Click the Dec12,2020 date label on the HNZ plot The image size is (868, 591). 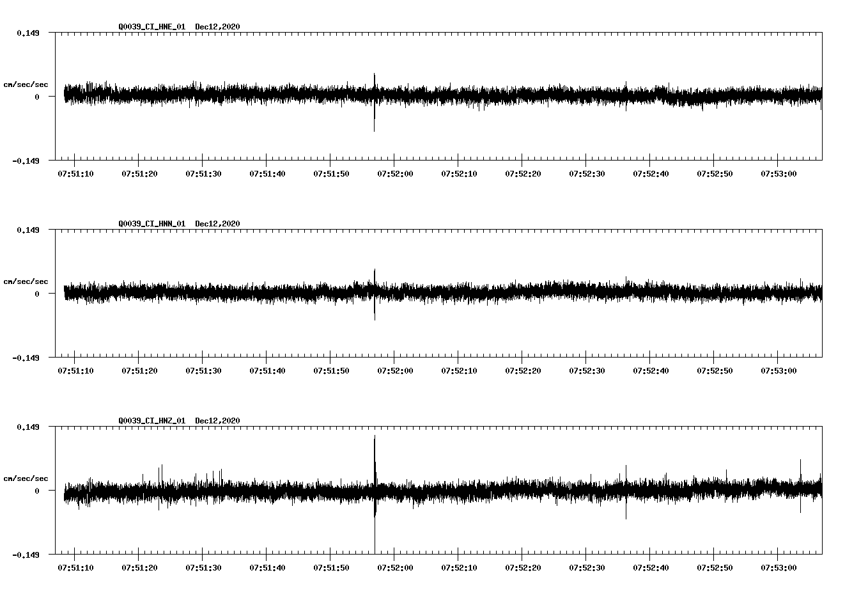[x=217, y=421]
